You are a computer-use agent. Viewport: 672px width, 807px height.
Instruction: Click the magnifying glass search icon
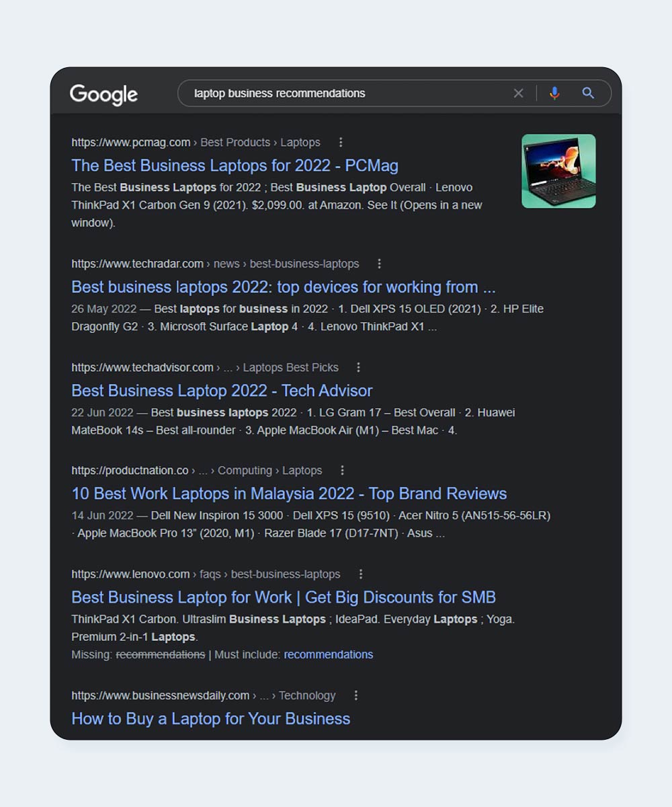[588, 93]
